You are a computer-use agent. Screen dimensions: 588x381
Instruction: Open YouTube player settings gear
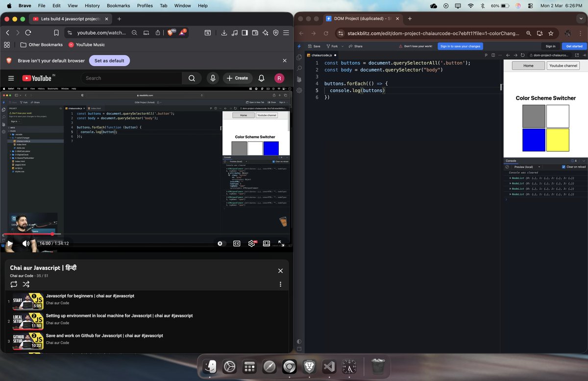252,243
